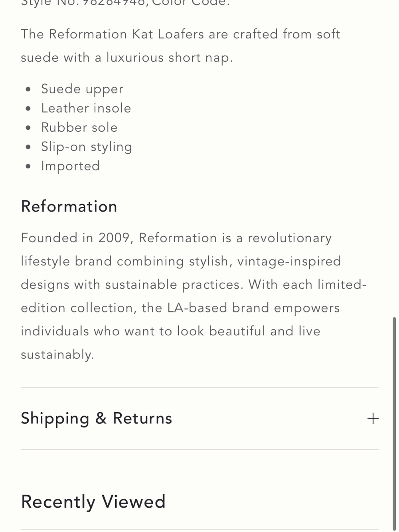This screenshot has width=399, height=532.
Task: Select the Imported bullet item
Action: 71,166
